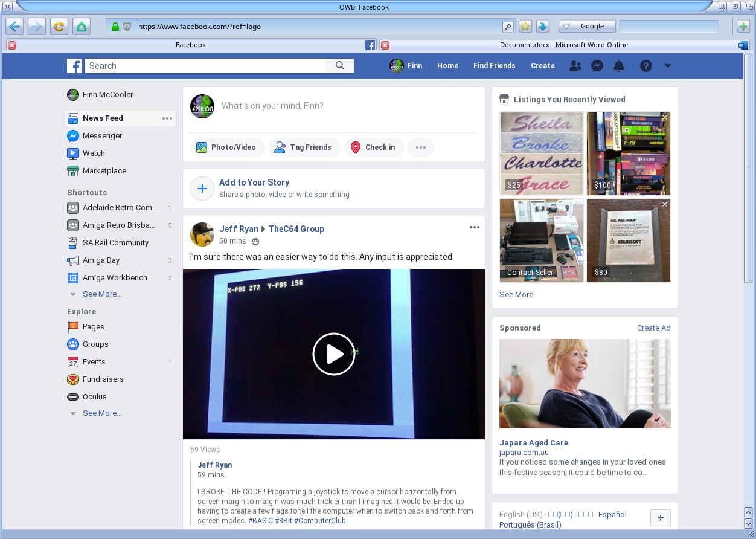
Task: Click Home in the Facebook header
Action: [448, 66]
